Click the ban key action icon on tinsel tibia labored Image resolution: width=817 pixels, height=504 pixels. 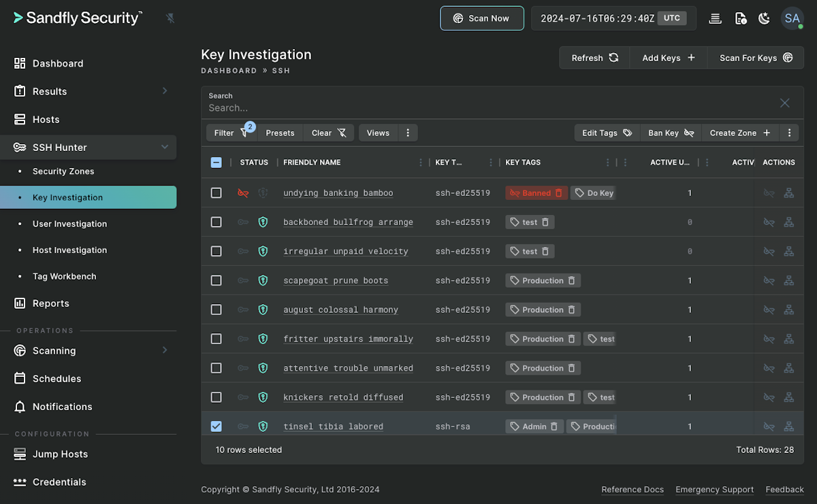tap(769, 426)
